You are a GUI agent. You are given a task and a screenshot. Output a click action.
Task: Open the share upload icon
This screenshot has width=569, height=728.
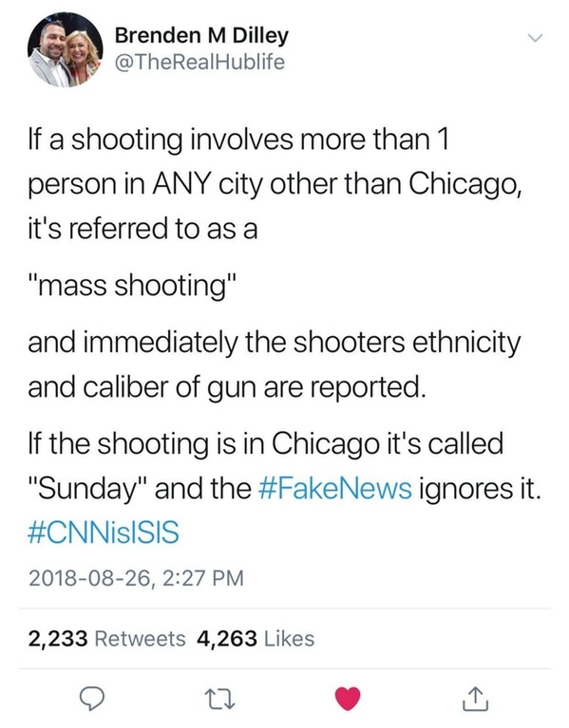475,699
